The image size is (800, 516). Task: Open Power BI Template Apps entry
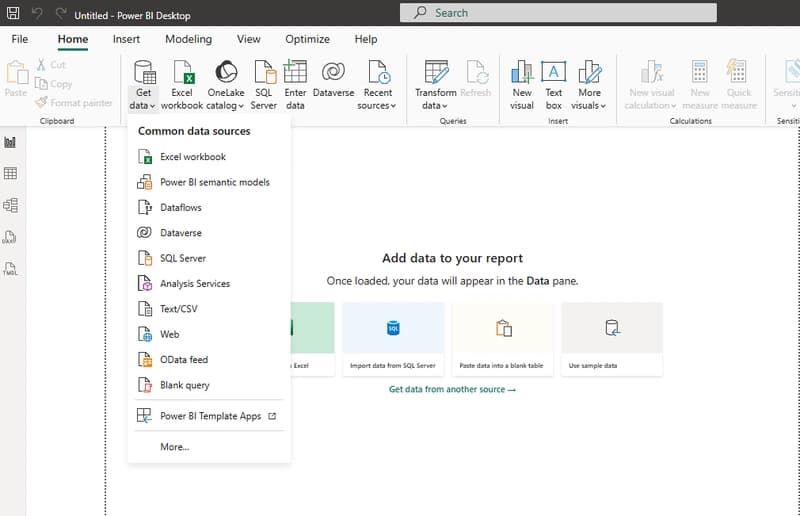tap(209, 416)
